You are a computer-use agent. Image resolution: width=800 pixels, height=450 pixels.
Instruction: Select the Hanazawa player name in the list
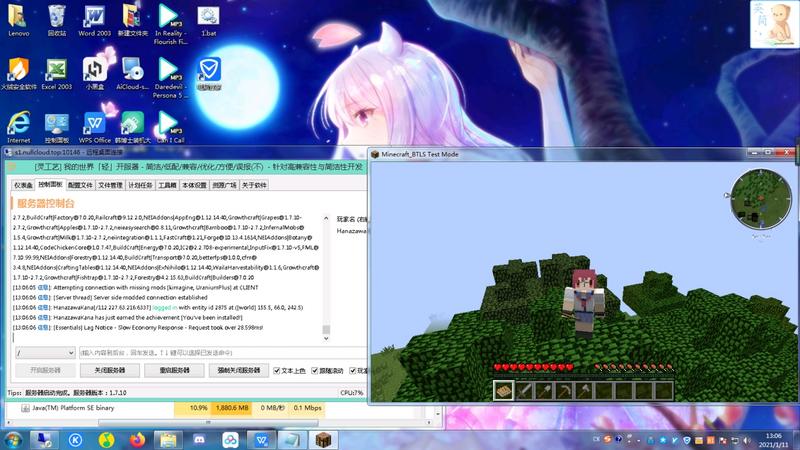point(352,231)
